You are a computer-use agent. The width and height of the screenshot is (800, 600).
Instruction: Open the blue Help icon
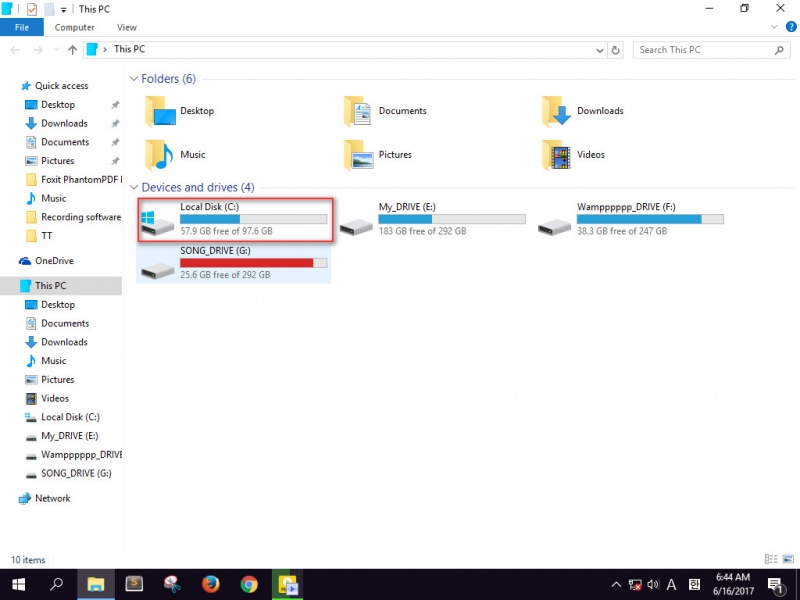pyautogui.click(x=791, y=27)
